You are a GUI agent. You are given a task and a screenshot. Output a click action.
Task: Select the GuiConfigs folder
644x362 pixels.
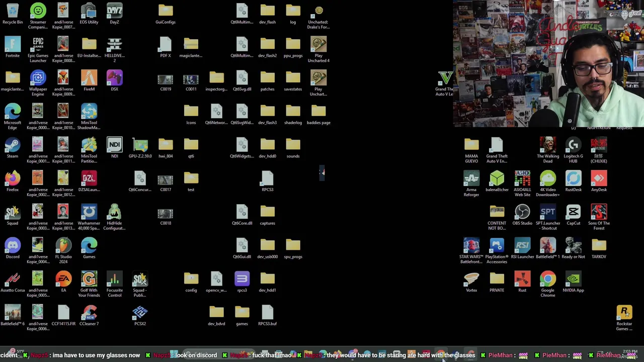pyautogui.click(x=166, y=14)
